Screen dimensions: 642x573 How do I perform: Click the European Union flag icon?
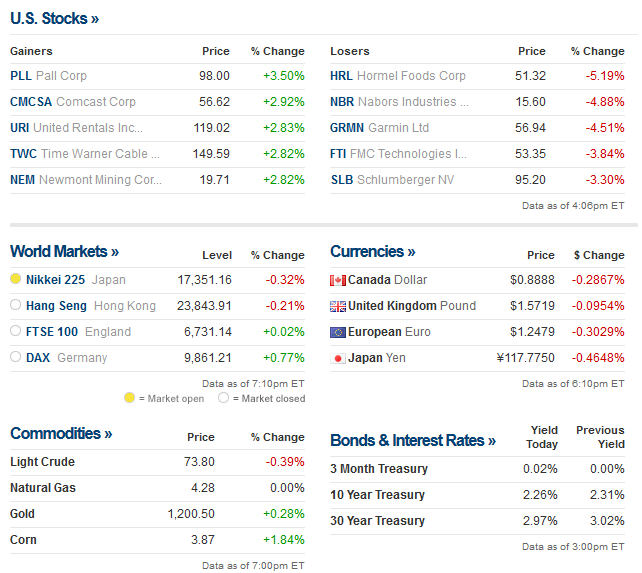click(x=338, y=332)
